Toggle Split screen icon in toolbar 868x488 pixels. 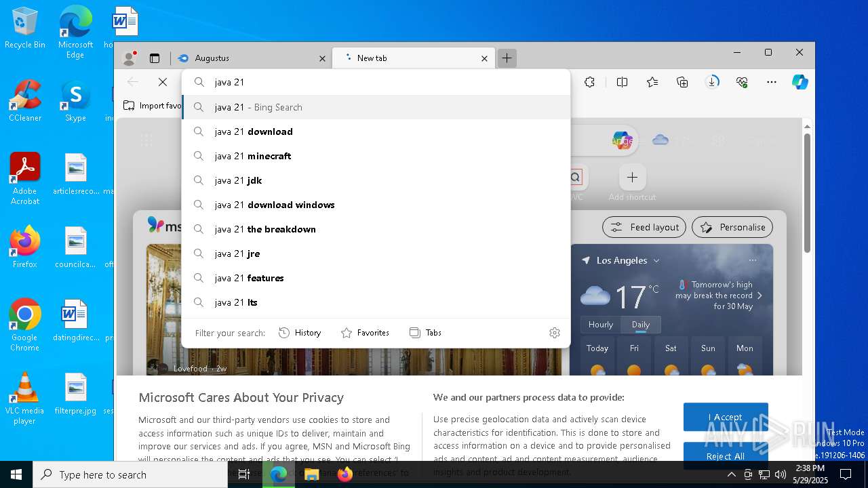(x=622, y=82)
